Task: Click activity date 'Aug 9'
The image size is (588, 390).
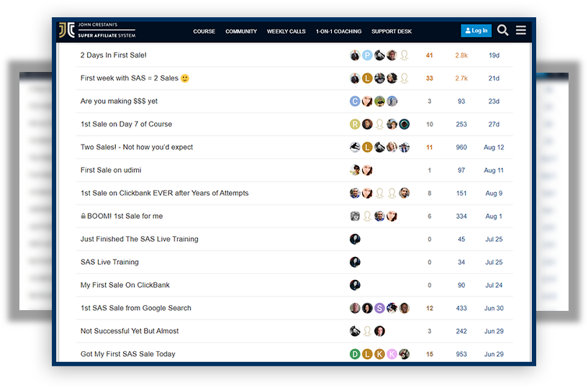Action: [494, 193]
